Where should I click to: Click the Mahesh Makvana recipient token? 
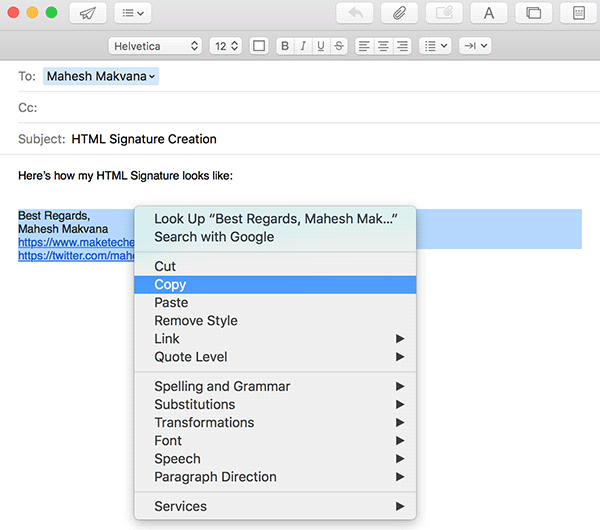click(x=101, y=76)
